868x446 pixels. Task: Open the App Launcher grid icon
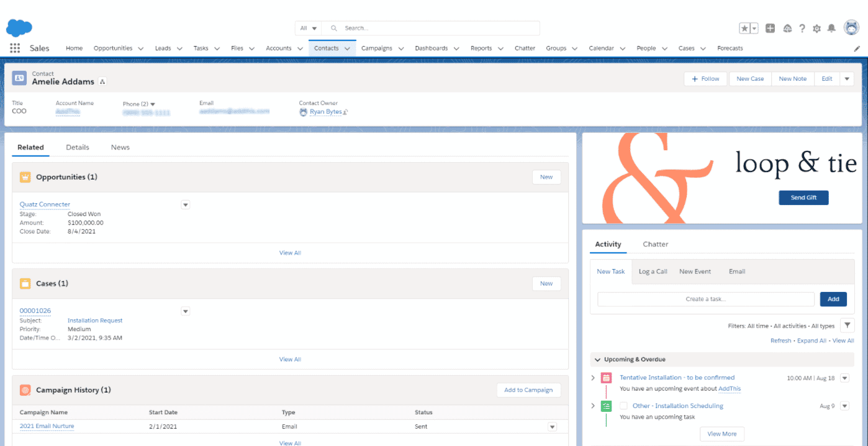click(x=15, y=48)
